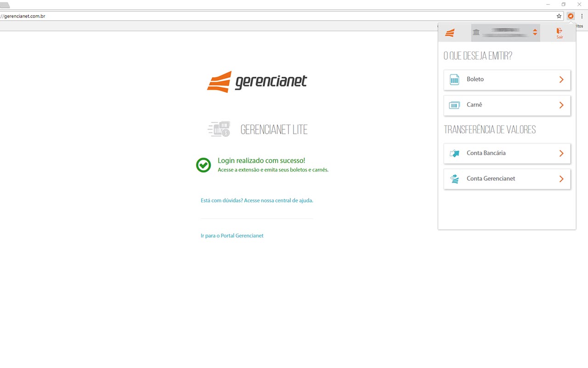The height and width of the screenshot is (368, 588).
Task: Click the orange arrow on the Boleto row
Action: tap(561, 80)
